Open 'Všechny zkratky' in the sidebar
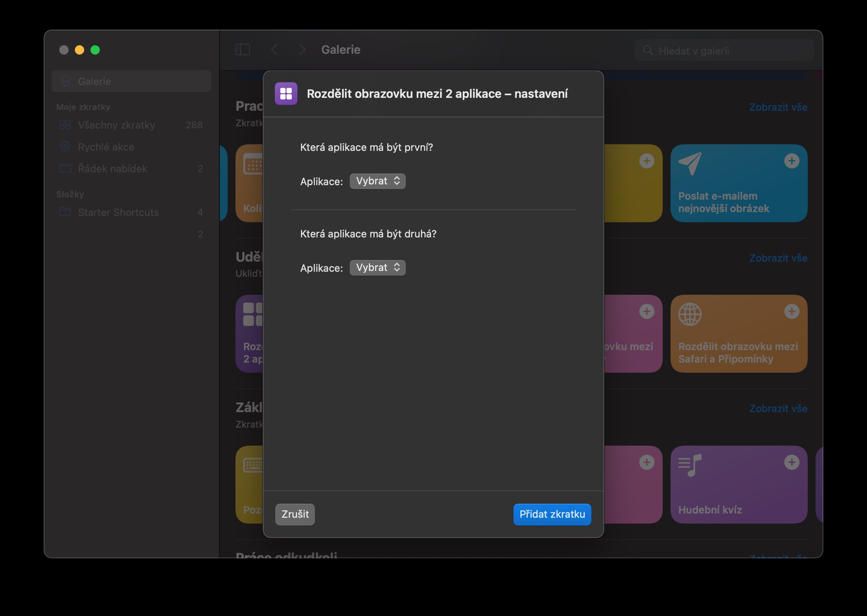This screenshot has width=867, height=616. point(116,125)
